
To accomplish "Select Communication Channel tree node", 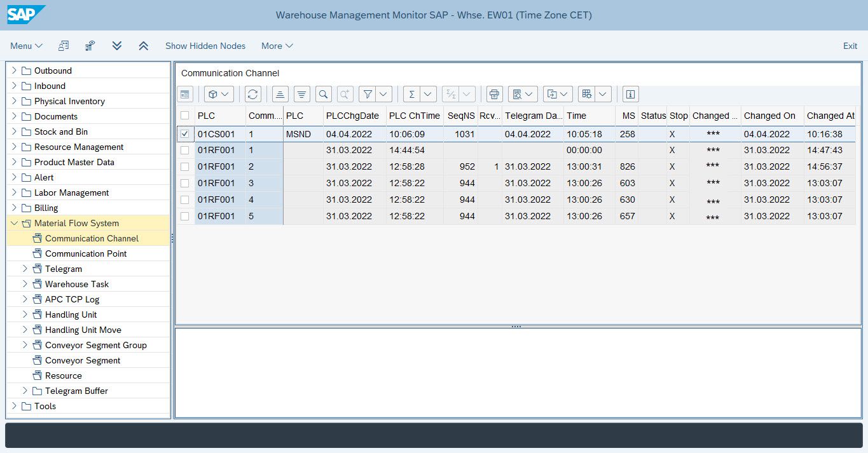I will (x=92, y=238).
